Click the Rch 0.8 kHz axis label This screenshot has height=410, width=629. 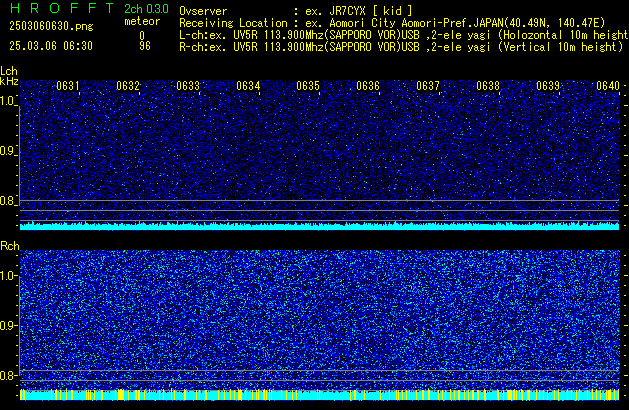[7, 375]
